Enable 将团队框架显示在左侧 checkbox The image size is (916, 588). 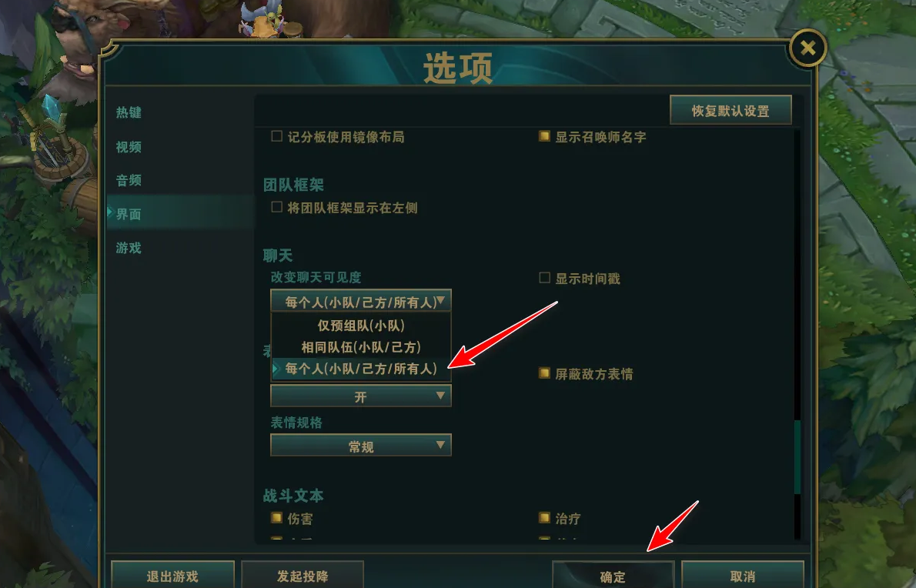pyautogui.click(x=277, y=207)
